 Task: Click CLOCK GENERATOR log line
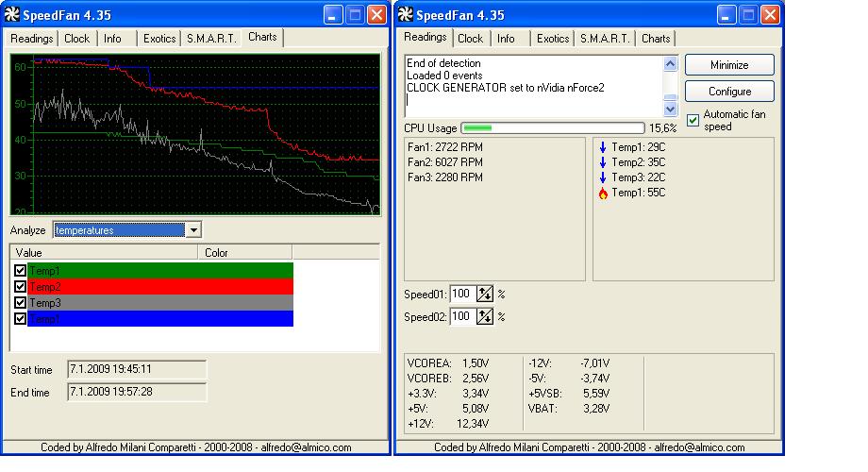(x=506, y=88)
